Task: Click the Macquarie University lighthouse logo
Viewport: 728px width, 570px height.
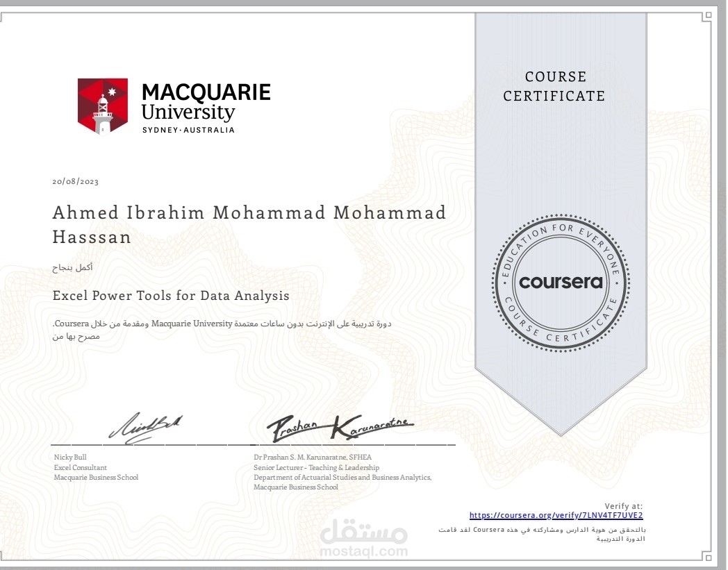Action: pyautogui.click(x=103, y=106)
